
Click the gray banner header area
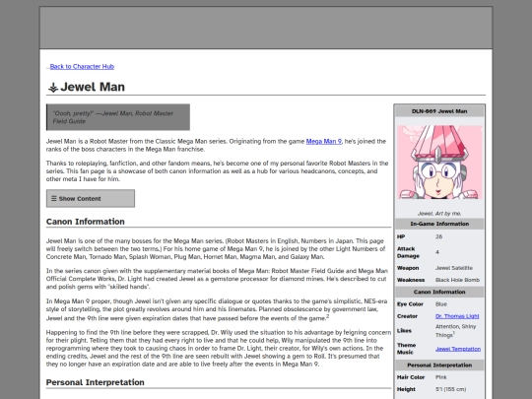[266, 28]
